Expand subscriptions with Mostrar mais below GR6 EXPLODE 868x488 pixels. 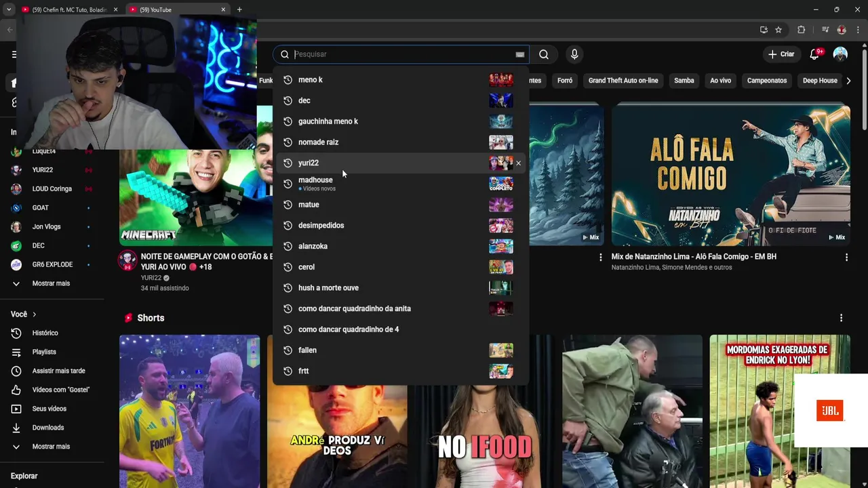point(52,283)
